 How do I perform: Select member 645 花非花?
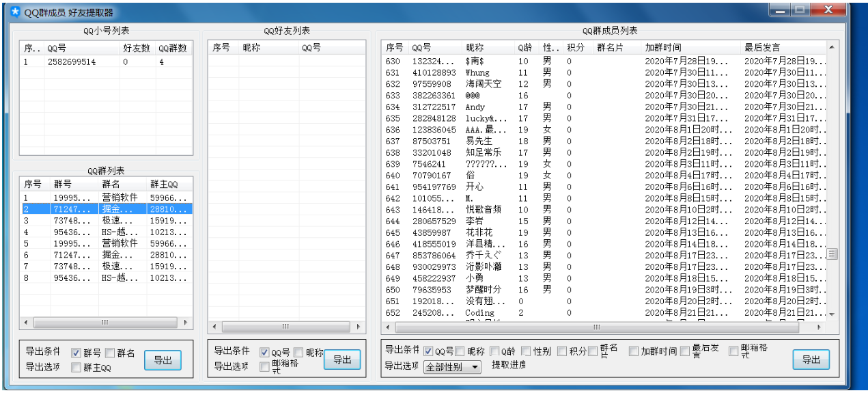(604, 233)
